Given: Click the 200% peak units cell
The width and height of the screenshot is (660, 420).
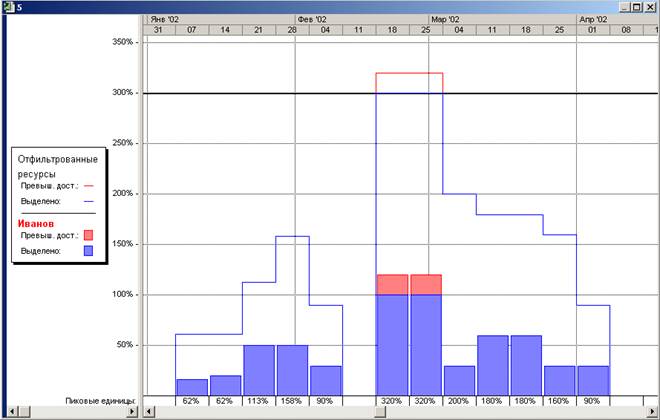Looking at the screenshot, I should click(x=458, y=401).
